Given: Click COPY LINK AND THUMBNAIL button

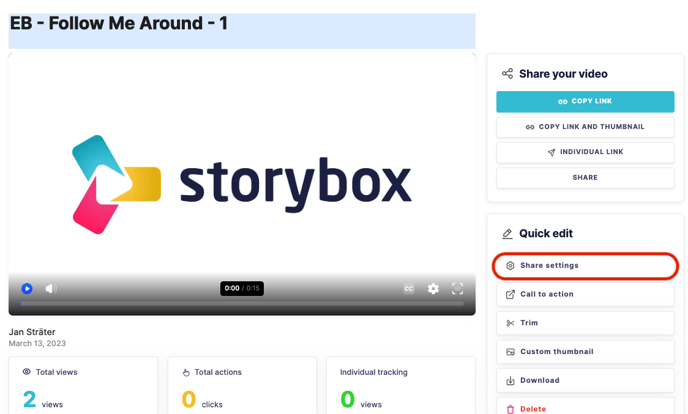Looking at the screenshot, I should (x=585, y=127).
